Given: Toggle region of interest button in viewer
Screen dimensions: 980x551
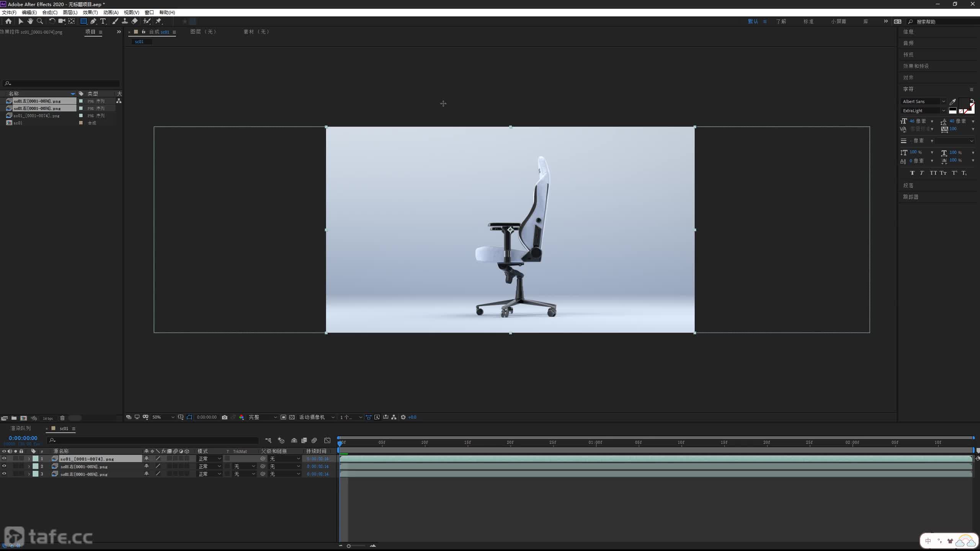Looking at the screenshot, I should coord(283,417).
